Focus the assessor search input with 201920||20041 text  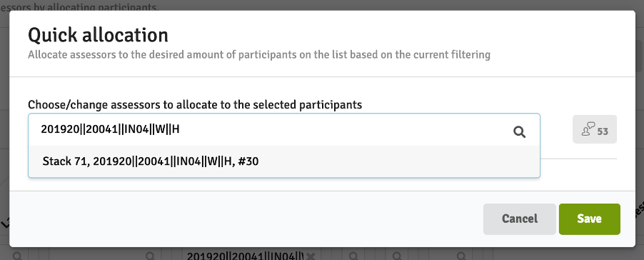point(271,129)
